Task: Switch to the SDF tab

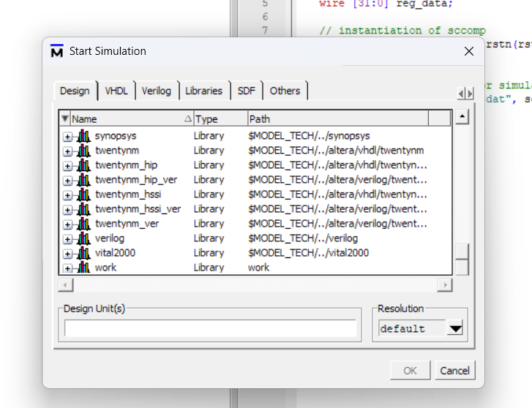Action: point(247,91)
